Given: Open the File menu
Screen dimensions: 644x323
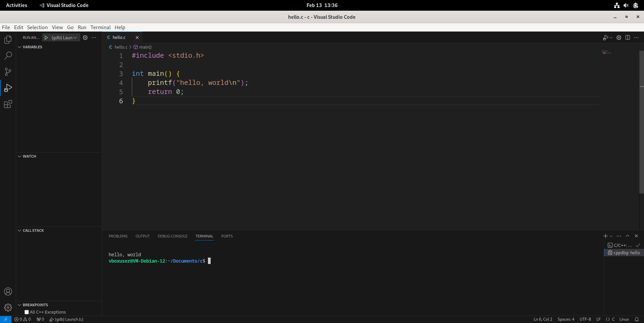Looking at the screenshot, I should click(6, 28).
